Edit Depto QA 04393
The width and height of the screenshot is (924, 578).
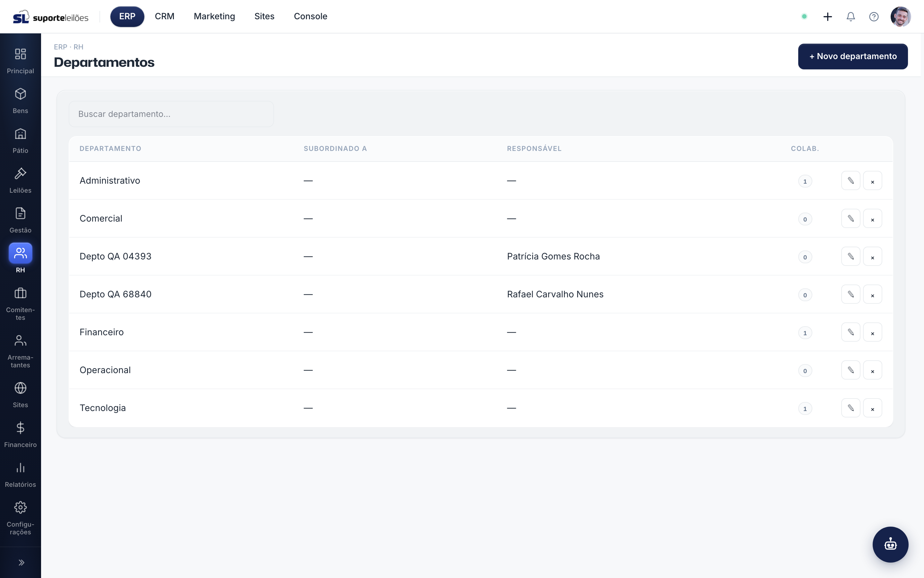pos(850,256)
